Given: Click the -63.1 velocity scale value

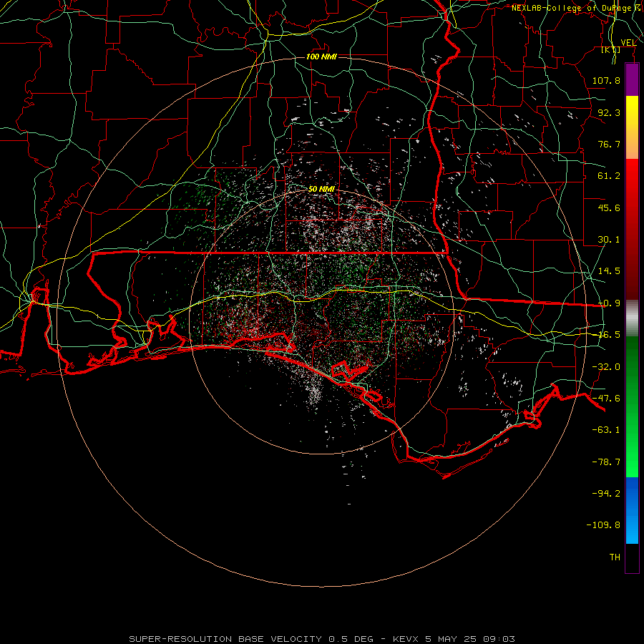Looking at the screenshot, I should coord(606,430).
